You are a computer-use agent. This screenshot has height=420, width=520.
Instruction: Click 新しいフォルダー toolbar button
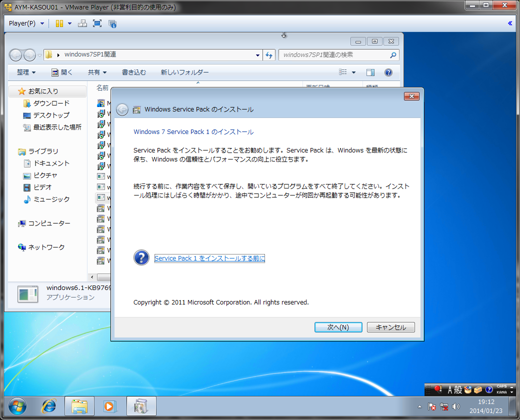[184, 72]
